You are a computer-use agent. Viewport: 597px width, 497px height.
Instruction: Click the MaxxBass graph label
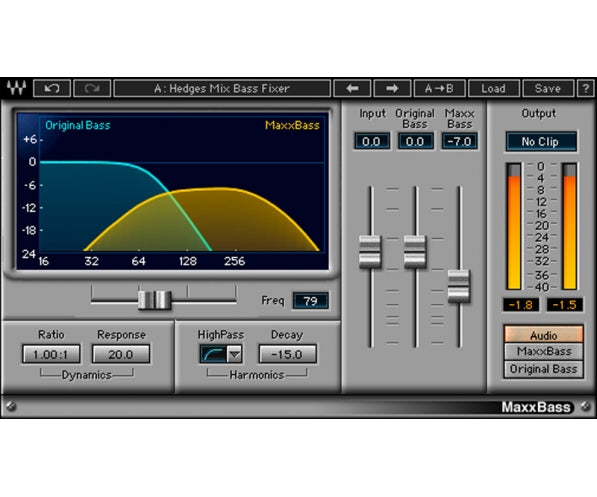coord(292,125)
